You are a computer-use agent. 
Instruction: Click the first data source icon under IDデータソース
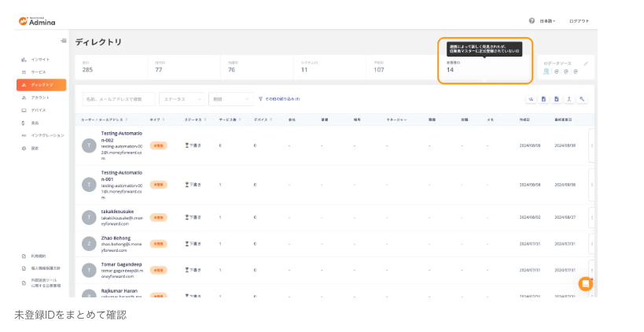[546, 72]
